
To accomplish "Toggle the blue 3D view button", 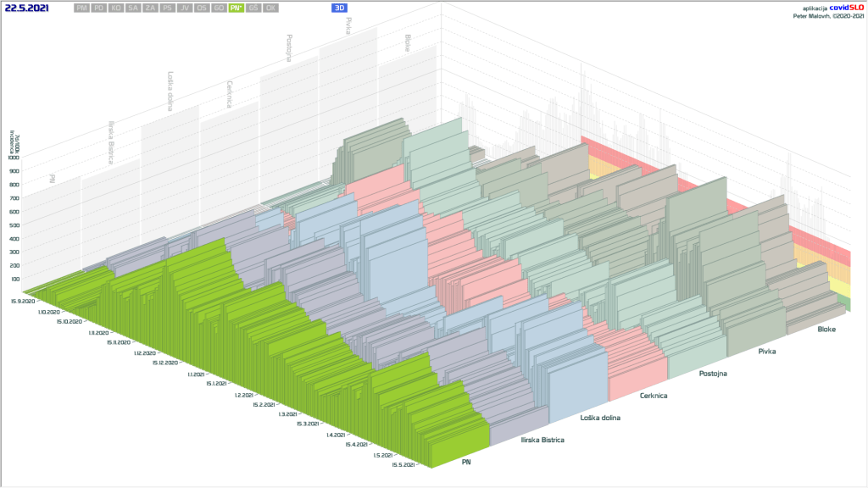I will 340,8.
